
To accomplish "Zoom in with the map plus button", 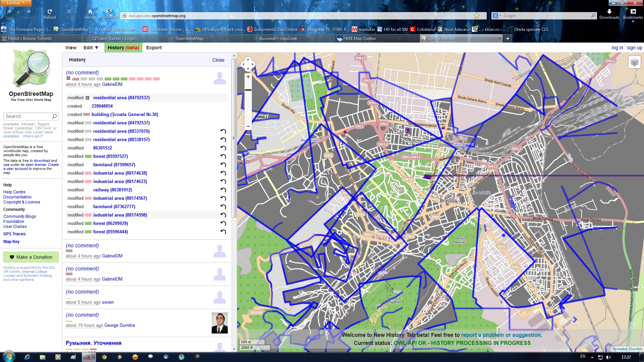I will (248, 77).
